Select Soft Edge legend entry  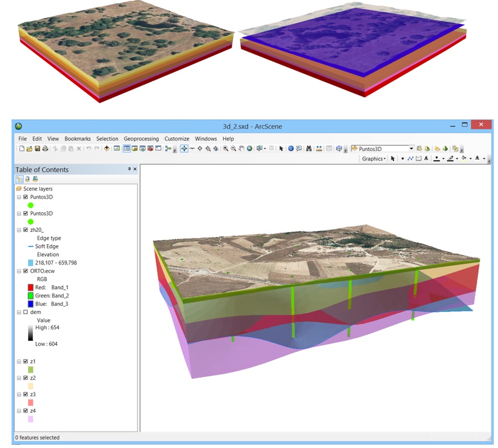point(47,246)
